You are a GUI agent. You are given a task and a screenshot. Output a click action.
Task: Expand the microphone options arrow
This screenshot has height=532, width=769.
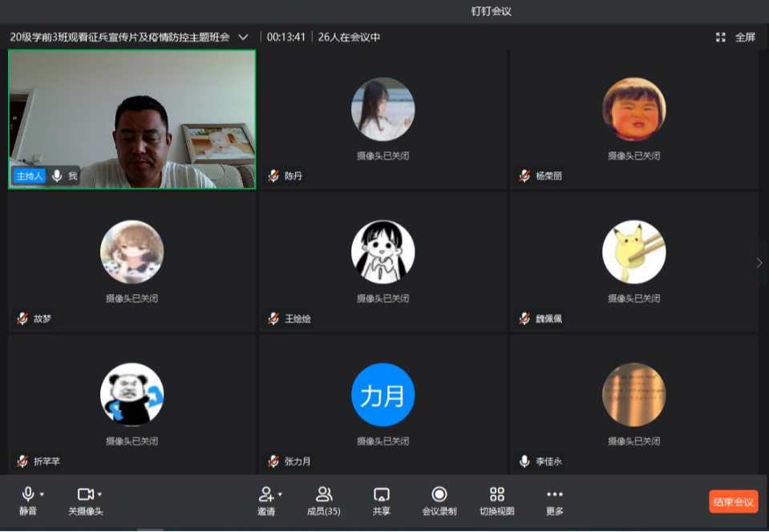(x=42, y=494)
